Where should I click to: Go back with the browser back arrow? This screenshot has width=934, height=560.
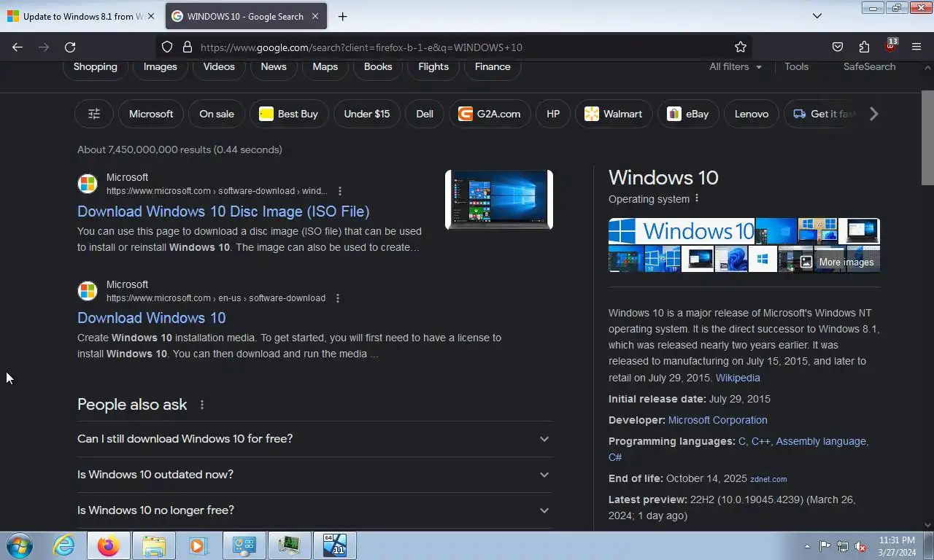(x=18, y=47)
